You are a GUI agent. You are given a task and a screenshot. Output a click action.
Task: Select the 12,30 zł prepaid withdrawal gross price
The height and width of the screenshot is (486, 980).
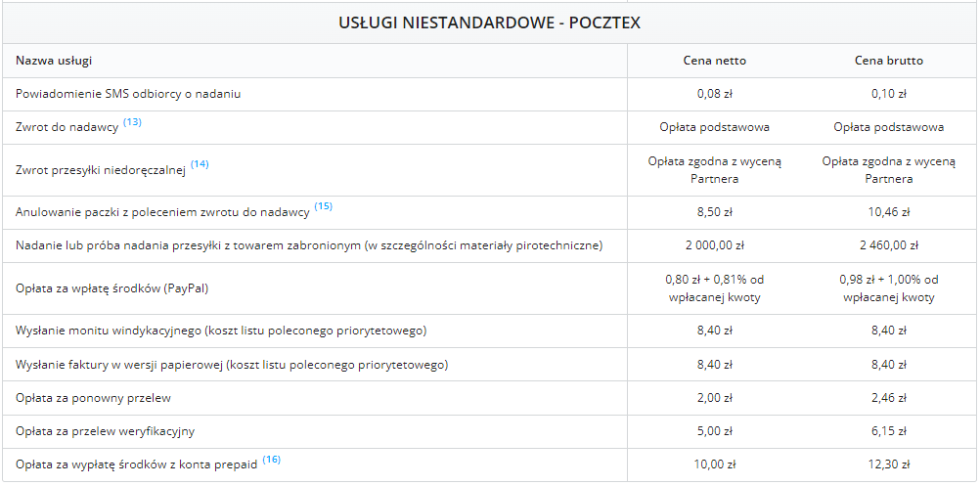point(888,464)
